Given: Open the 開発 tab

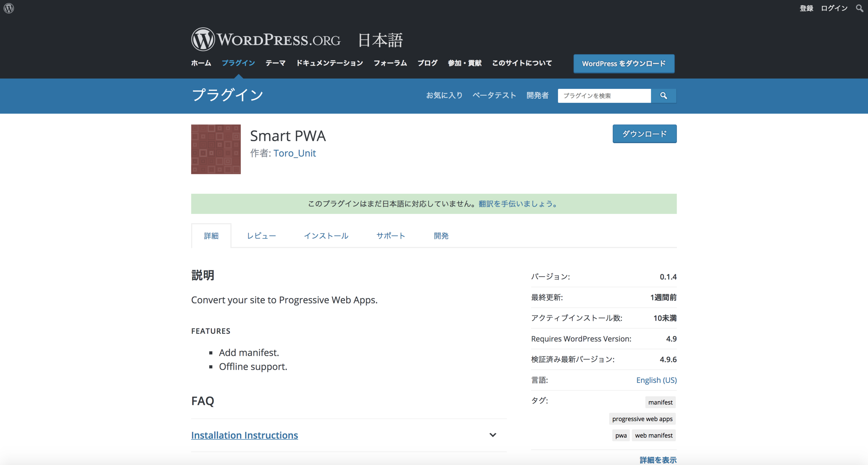Looking at the screenshot, I should pos(441,236).
